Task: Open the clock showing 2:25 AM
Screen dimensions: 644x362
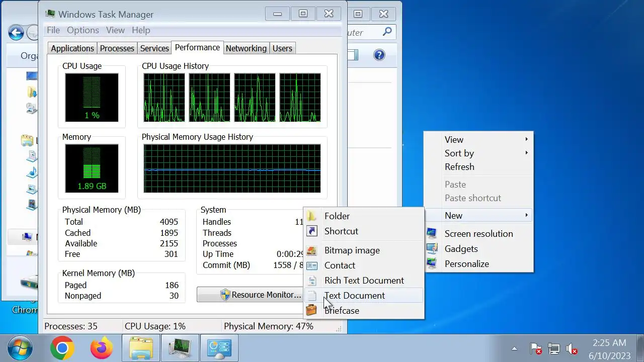Action: coord(609,348)
